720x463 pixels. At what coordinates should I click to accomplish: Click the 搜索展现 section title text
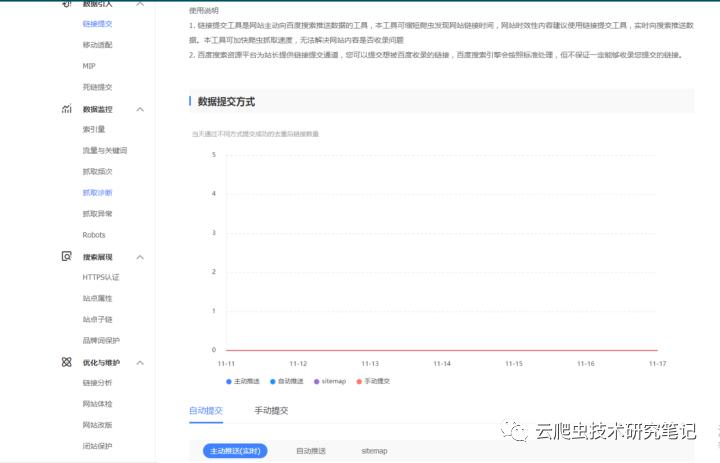click(x=97, y=257)
